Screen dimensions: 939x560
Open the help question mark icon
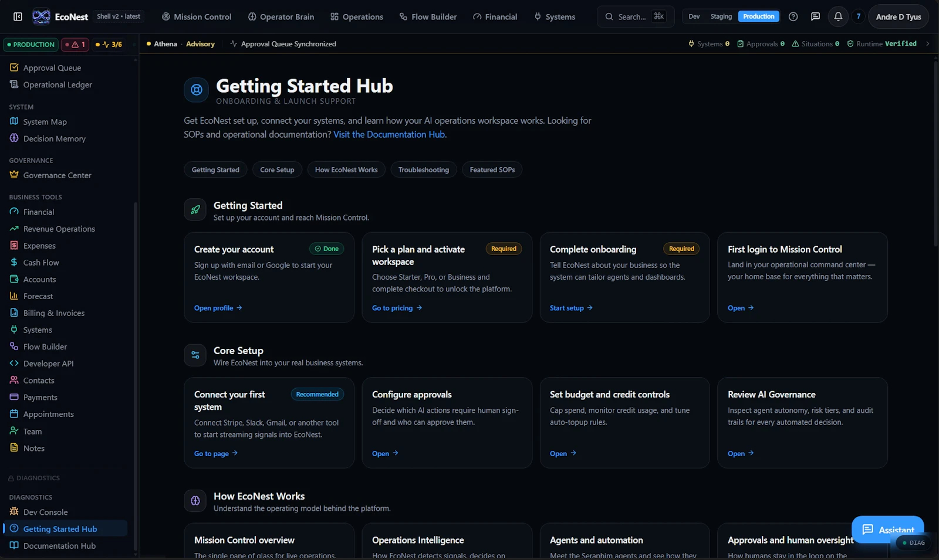(793, 16)
